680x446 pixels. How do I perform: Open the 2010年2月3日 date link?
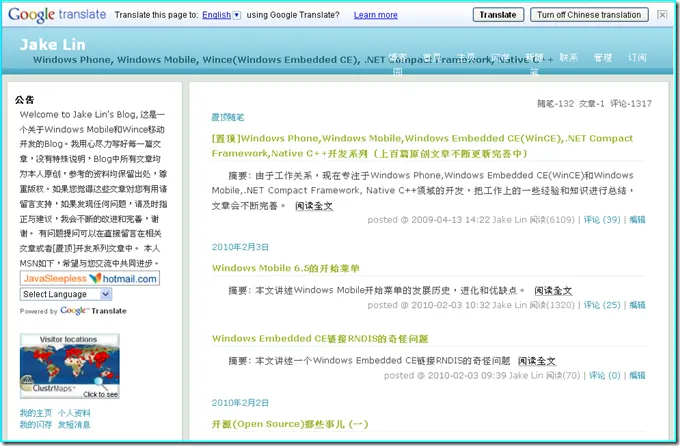tap(240, 247)
